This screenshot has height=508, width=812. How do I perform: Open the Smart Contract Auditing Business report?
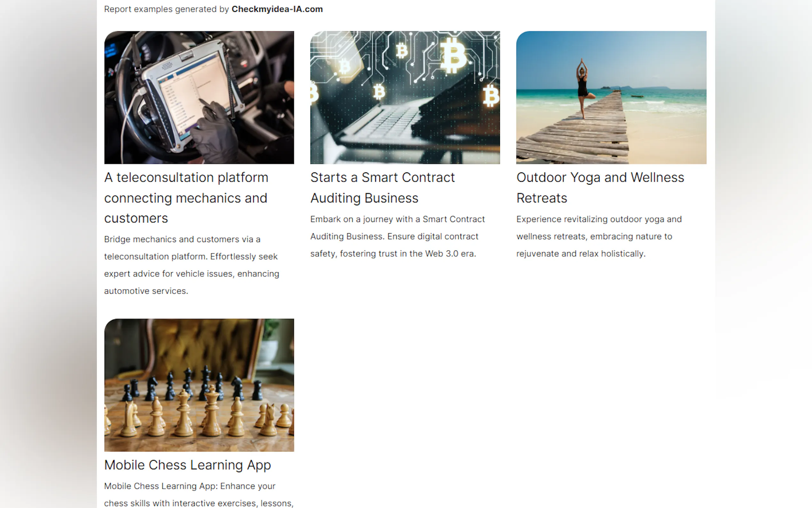[x=382, y=187]
